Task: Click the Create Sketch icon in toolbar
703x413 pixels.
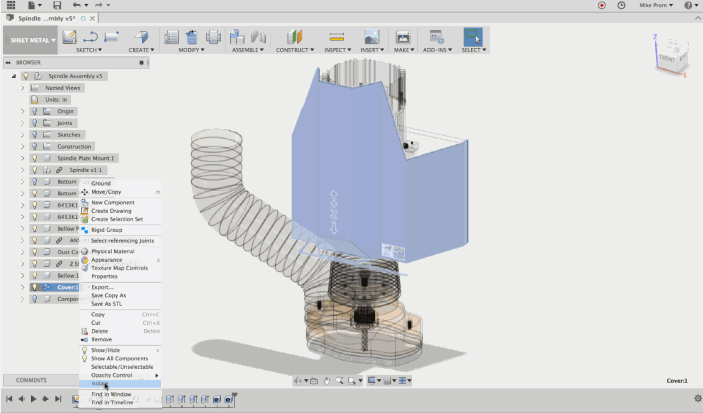Action: tap(70, 37)
